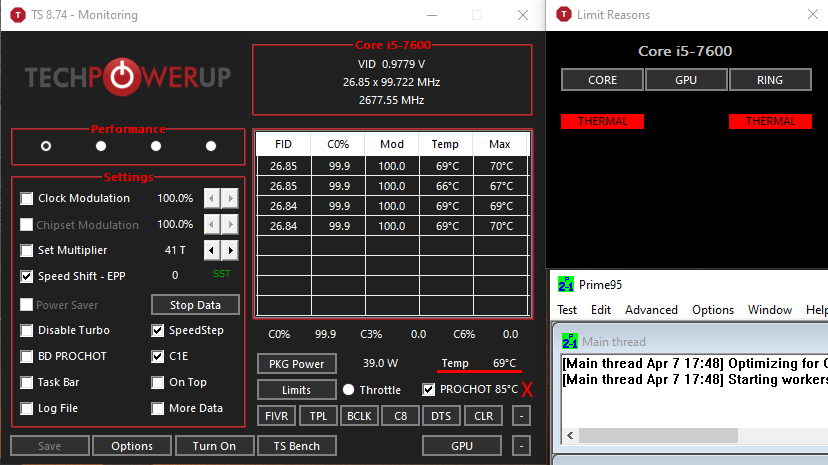828x465 pixels.
Task: Select the third Performance profile radio button
Action: point(156,146)
